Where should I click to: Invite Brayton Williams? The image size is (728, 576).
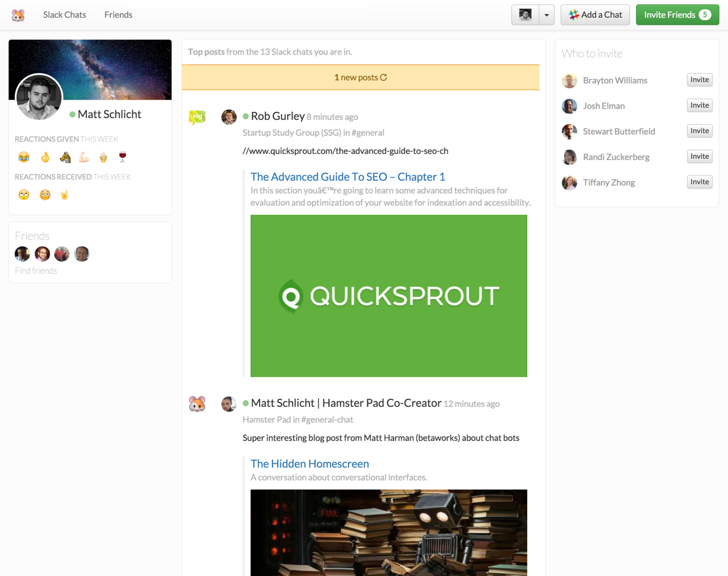click(699, 80)
